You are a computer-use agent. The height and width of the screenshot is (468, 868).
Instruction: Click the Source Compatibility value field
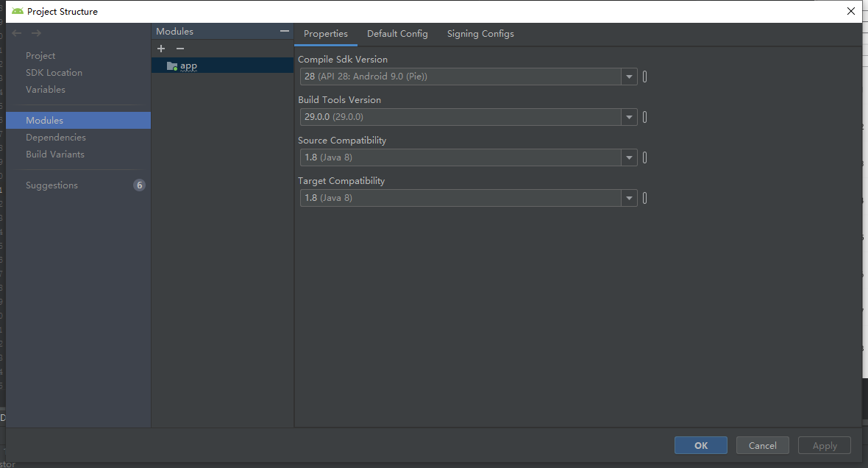[x=460, y=157]
